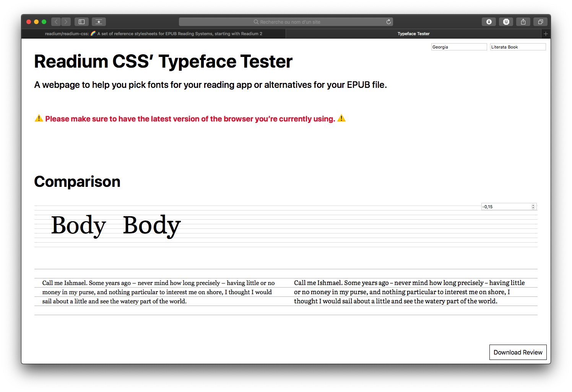Open the uBlock extension icon
572x392 pixels.
[506, 22]
